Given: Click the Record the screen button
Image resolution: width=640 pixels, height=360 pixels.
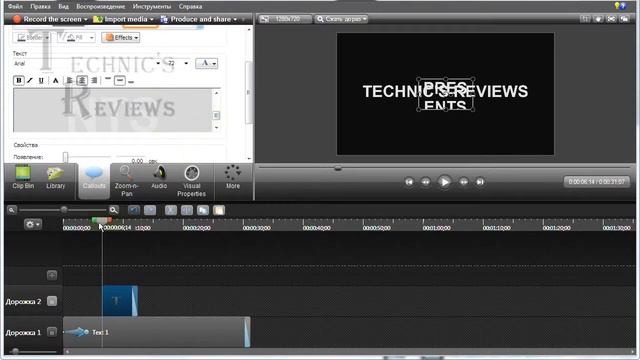Looking at the screenshot, I should tap(47, 19).
